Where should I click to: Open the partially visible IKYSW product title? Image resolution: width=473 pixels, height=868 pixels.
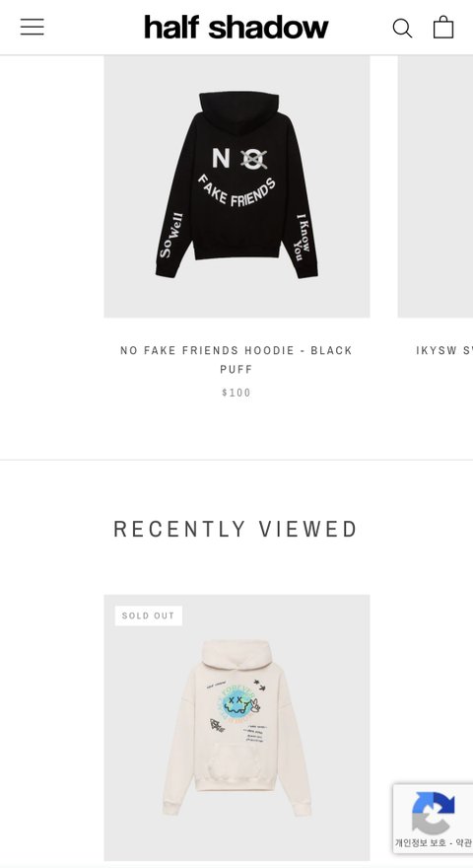444,350
